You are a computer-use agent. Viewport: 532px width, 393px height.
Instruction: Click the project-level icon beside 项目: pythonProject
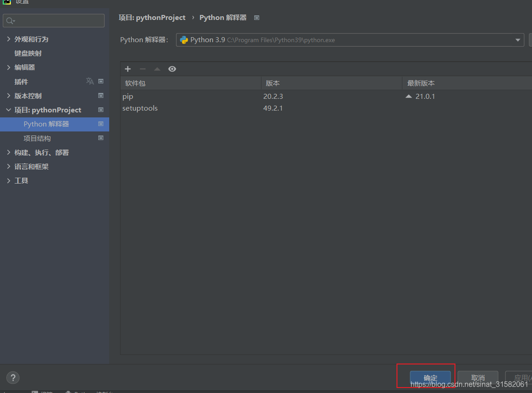(x=101, y=110)
